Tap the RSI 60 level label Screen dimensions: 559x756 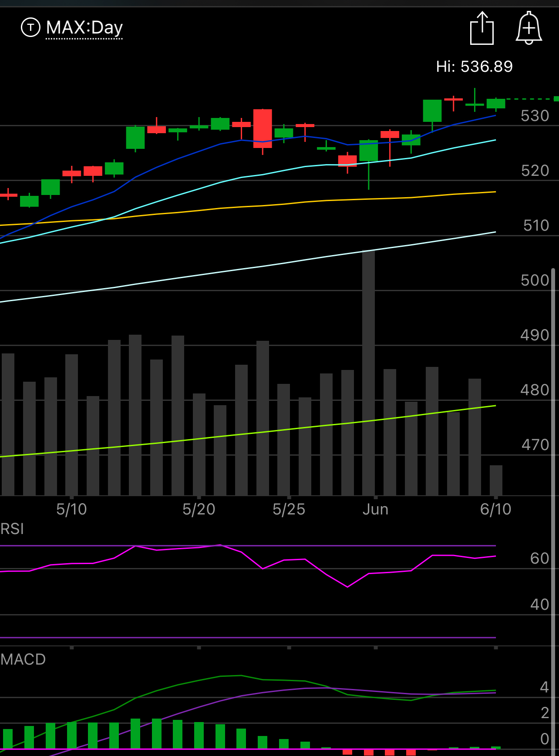540,558
